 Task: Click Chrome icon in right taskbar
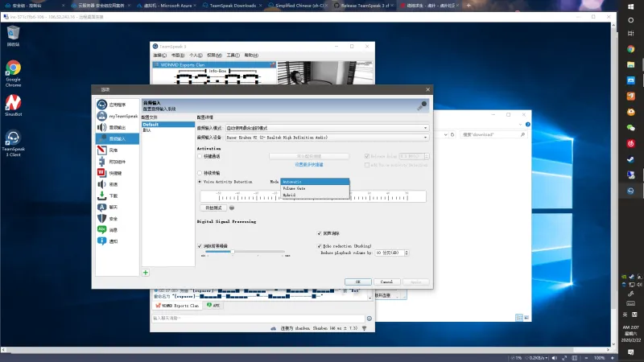click(x=631, y=49)
